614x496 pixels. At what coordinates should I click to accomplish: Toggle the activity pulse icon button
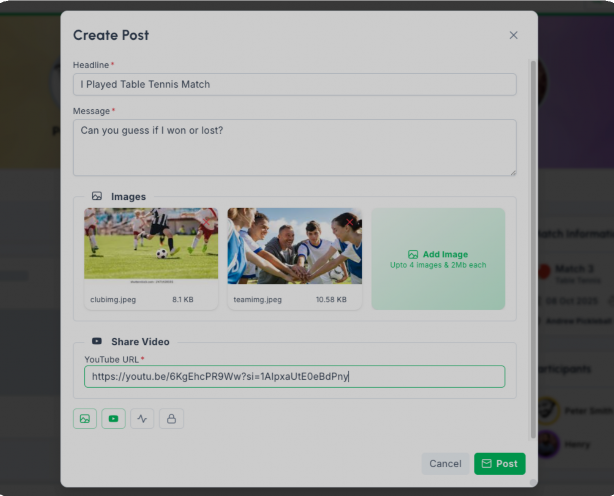click(142, 419)
